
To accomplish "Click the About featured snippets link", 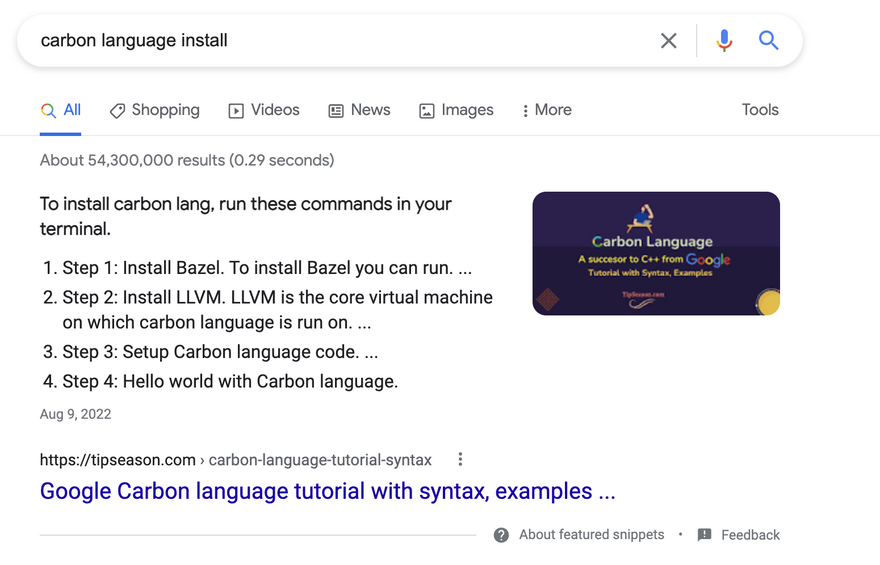I will pos(591,535).
